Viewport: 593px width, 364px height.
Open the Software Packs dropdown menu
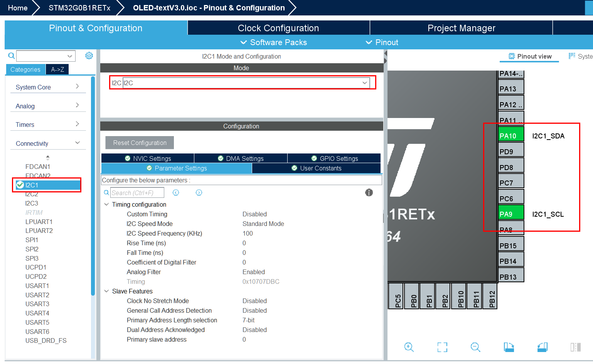[x=274, y=42]
